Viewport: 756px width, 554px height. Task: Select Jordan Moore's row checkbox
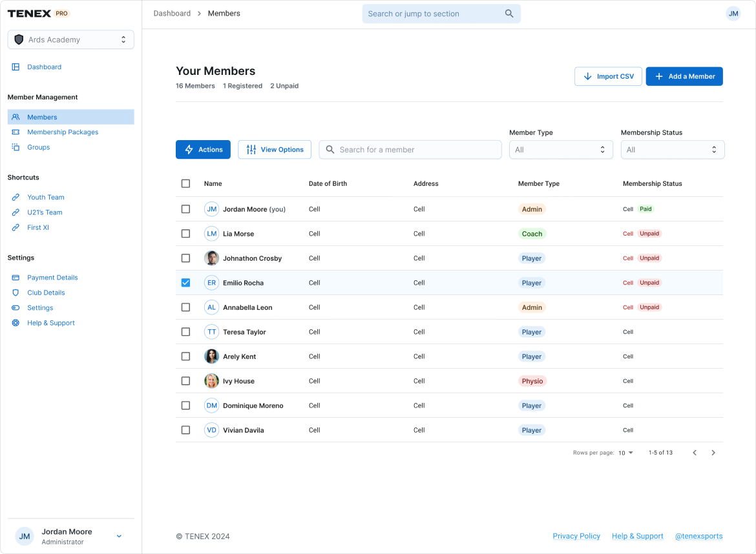pos(185,209)
